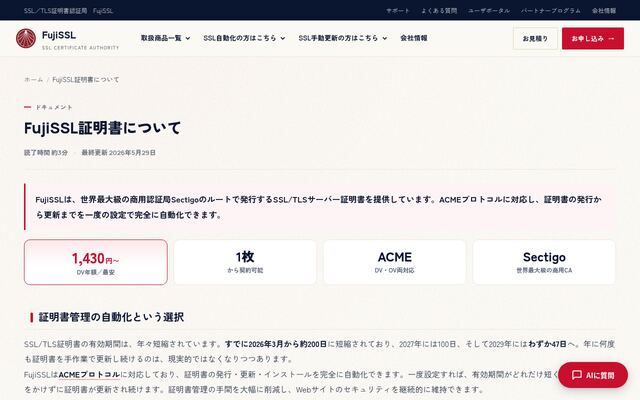The image size is (640, 400).
Task: Click the FujiSSL証明書について breadcrumb item
Action: click(86, 80)
